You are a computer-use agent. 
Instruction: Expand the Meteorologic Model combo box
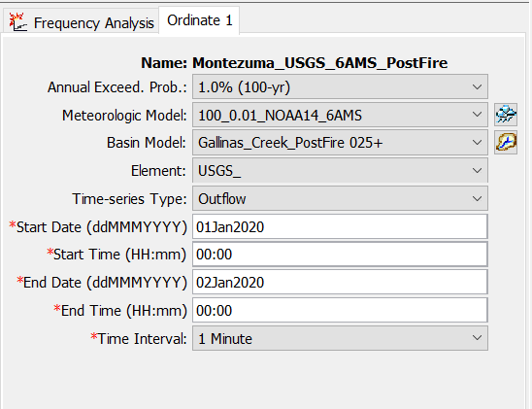(340, 115)
